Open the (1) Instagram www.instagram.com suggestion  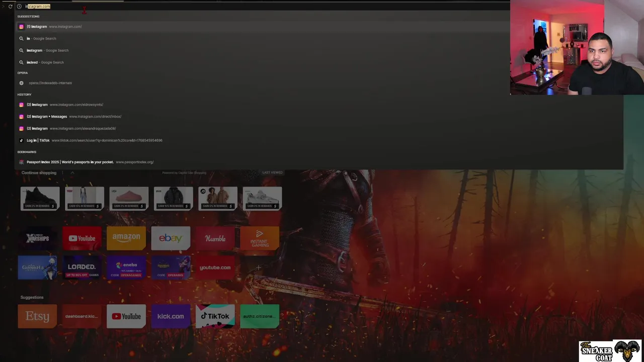point(262,27)
